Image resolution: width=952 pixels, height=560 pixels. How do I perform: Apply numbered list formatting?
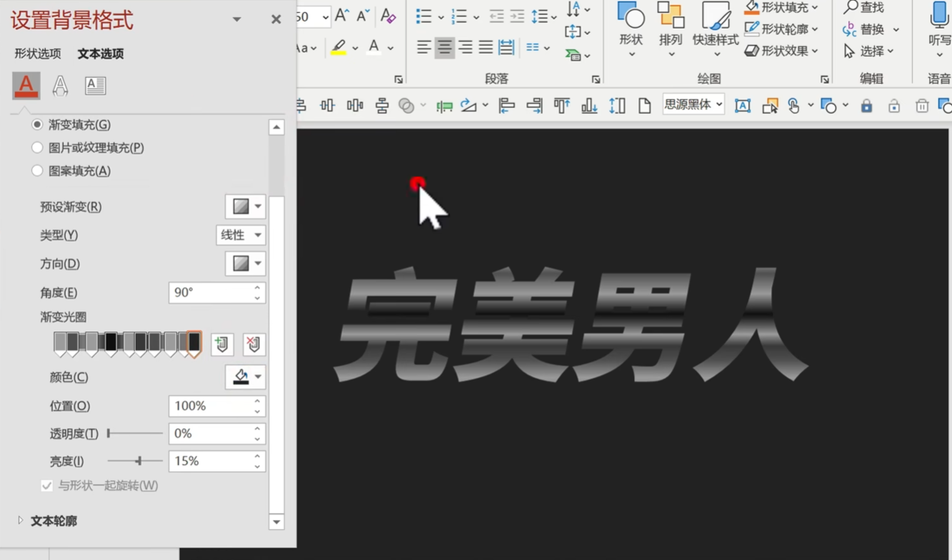(459, 16)
